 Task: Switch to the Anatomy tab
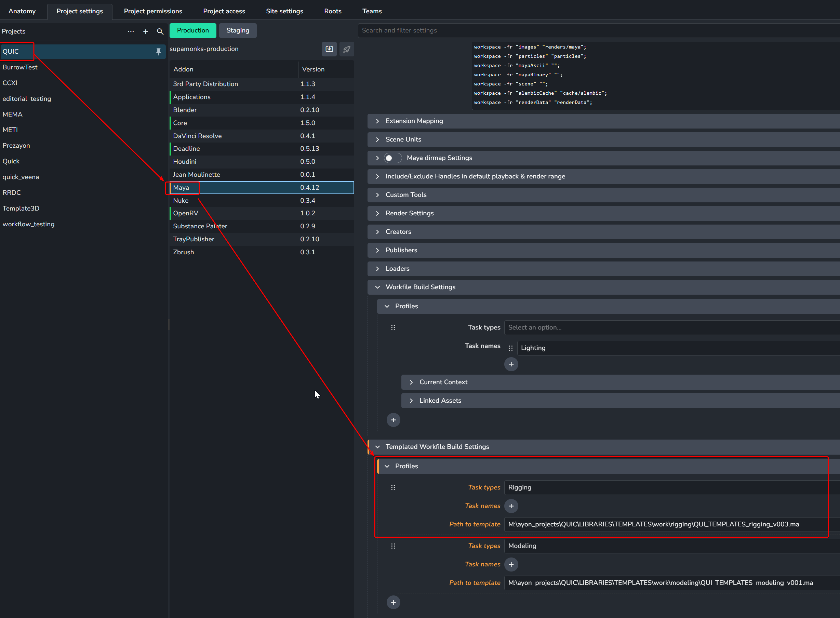pyautogui.click(x=22, y=11)
